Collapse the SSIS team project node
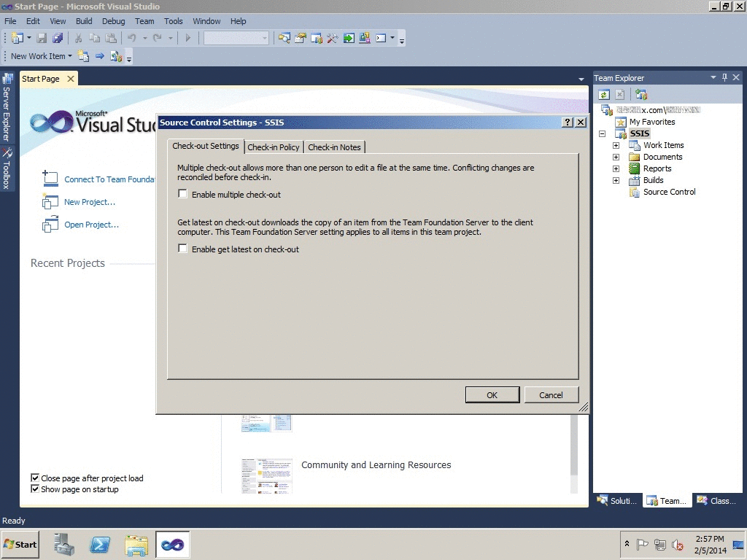This screenshot has height=560, width=747. click(602, 134)
